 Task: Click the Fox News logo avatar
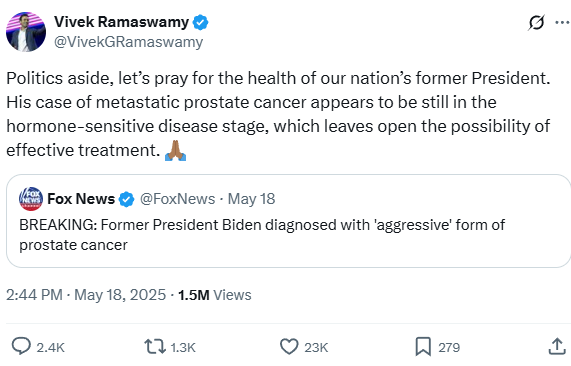(31, 199)
